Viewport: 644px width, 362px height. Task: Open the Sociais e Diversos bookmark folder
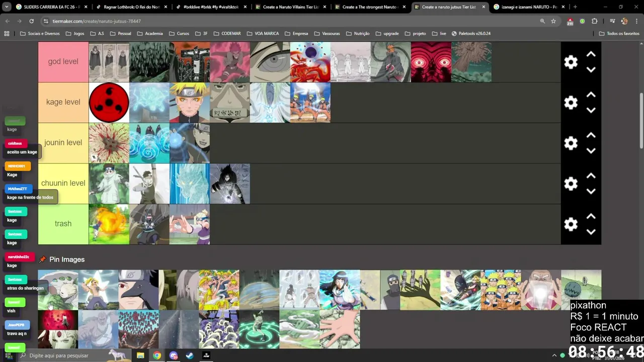[40, 34]
